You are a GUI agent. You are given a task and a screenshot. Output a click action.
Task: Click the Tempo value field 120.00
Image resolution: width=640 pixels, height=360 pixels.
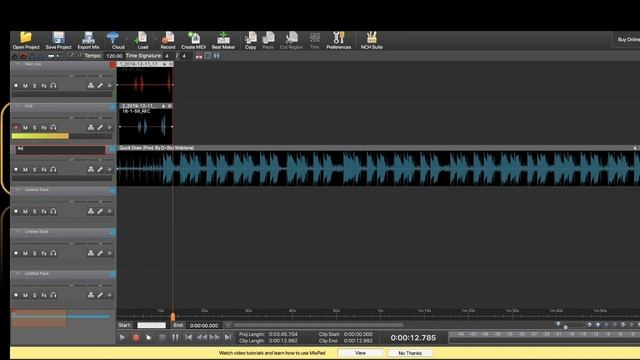point(114,56)
